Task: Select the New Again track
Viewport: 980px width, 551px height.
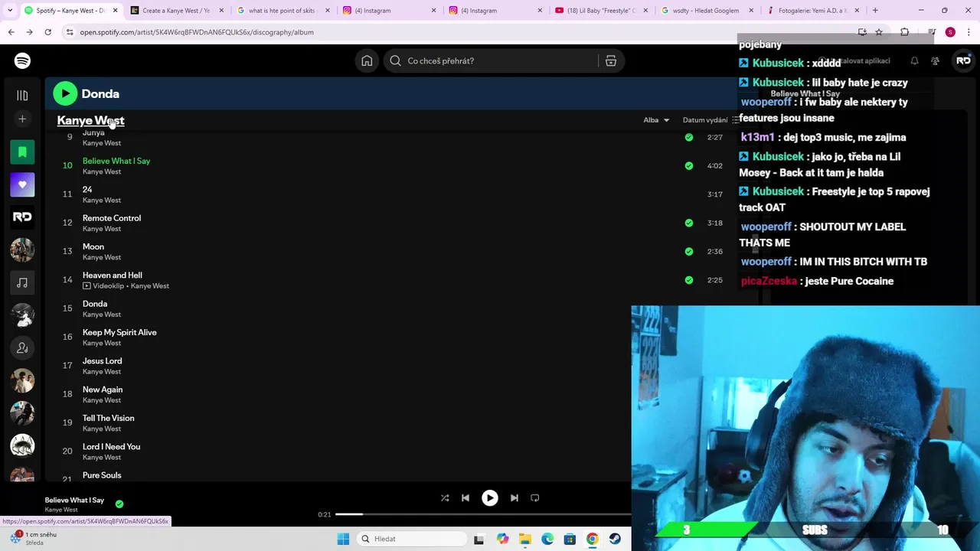Action: 103,390
